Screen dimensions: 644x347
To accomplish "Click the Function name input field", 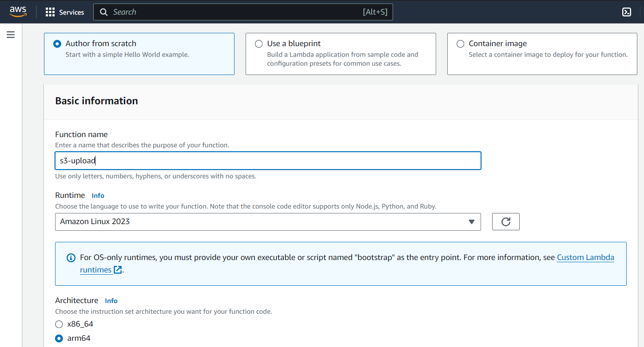I will [x=268, y=161].
